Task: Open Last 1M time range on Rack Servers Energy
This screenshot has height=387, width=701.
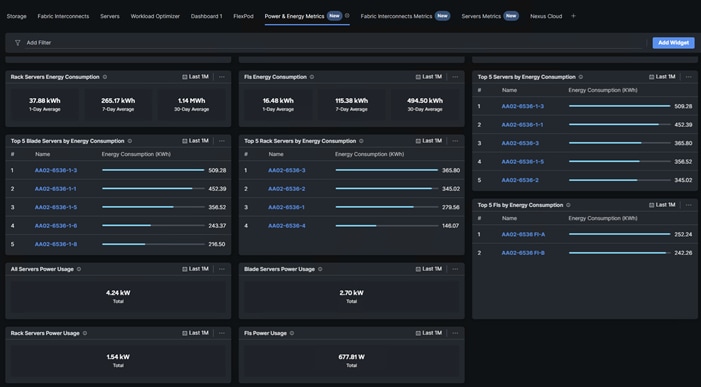Action: (195, 77)
